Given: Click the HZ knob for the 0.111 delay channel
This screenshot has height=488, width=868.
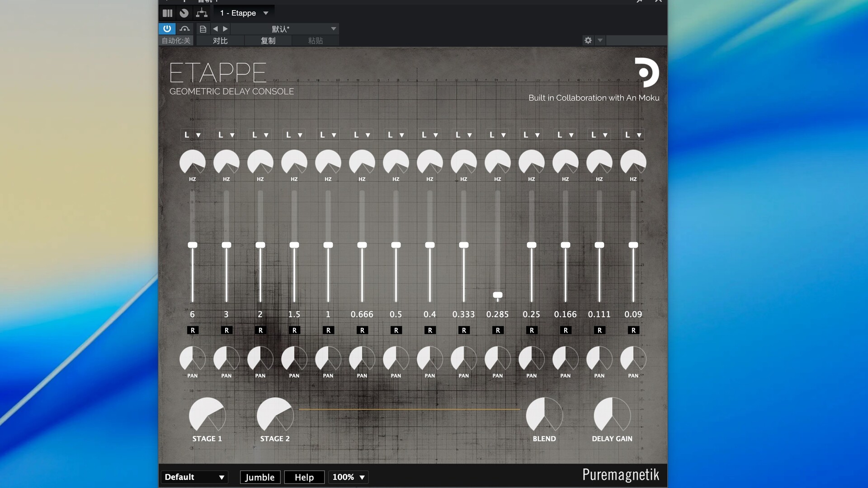Looking at the screenshot, I should [x=599, y=163].
